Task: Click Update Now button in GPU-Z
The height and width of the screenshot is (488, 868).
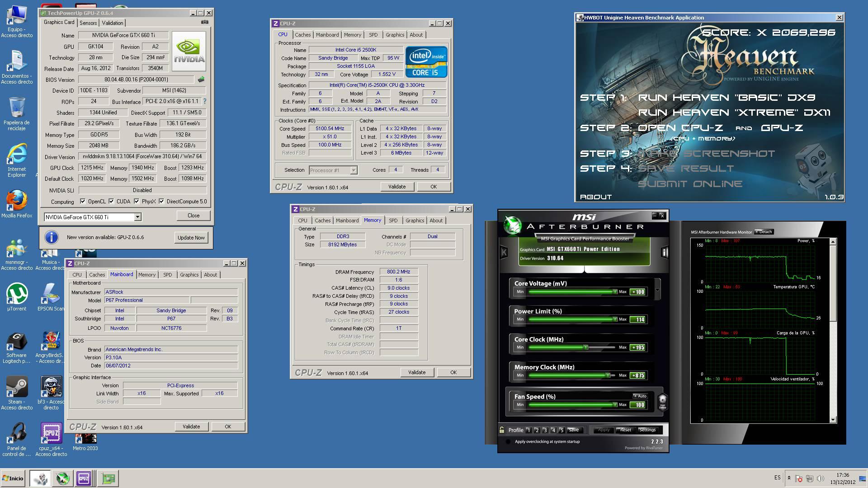Action: (191, 238)
